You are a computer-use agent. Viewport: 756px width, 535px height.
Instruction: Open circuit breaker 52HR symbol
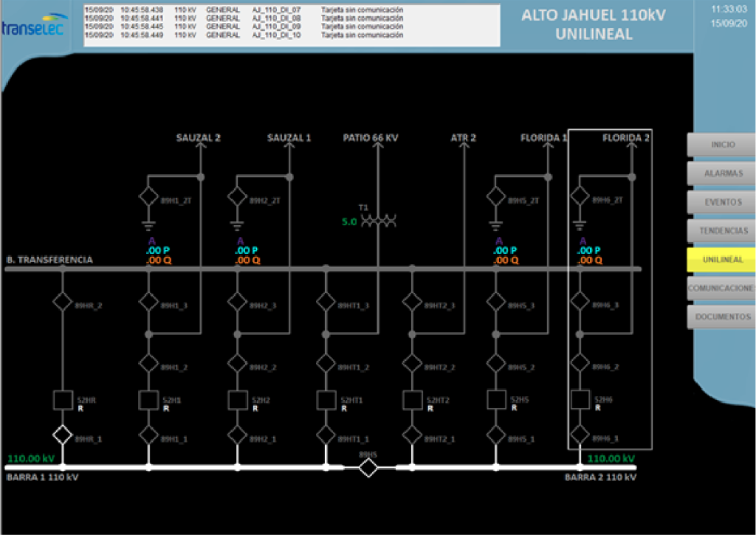pos(63,400)
